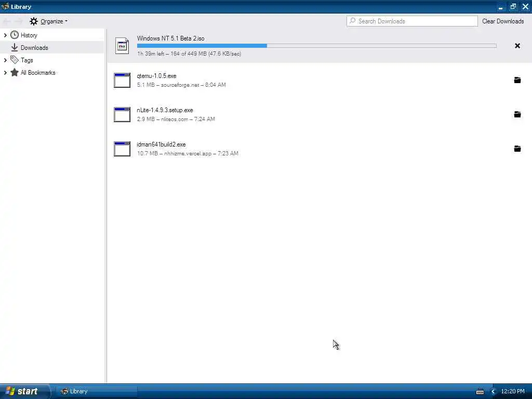
Task: Expand the History tree node
Action: [5, 35]
